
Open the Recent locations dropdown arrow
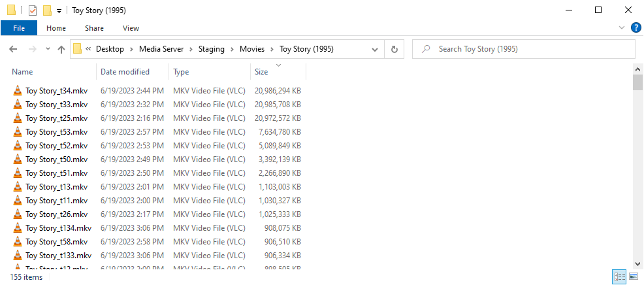pyautogui.click(x=48, y=49)
